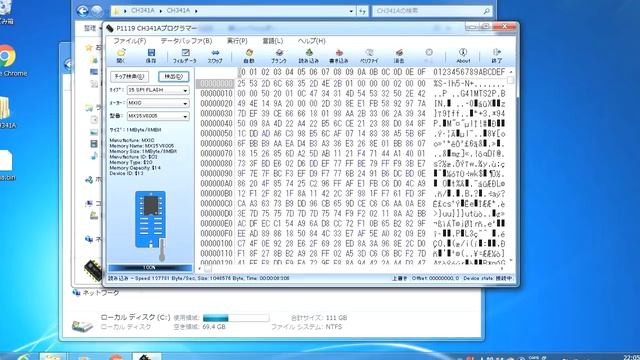Viewport: 640px width, 360px height.
Task: Click hex address row 000000A0
Action: click(x=216, y=184)
